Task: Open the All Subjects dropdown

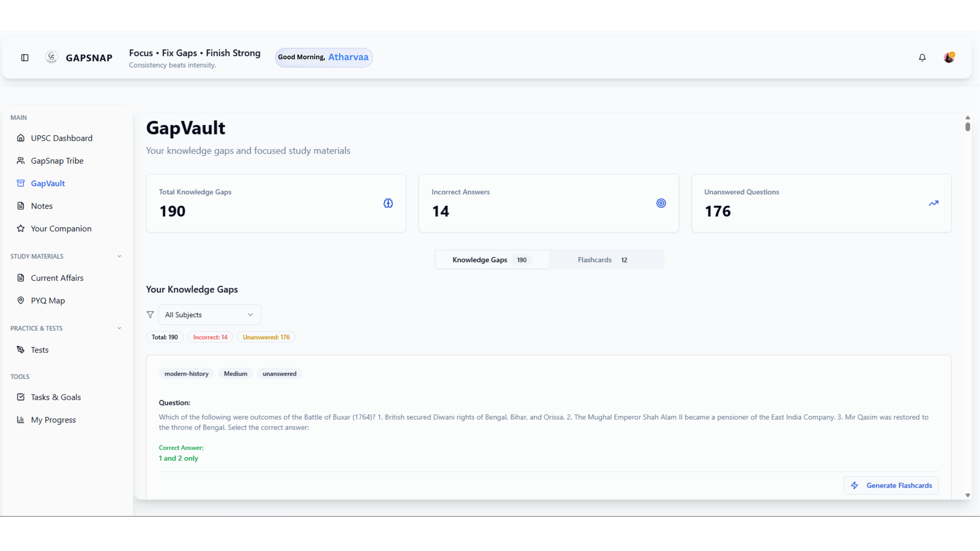Action: [x=210, y=315]
